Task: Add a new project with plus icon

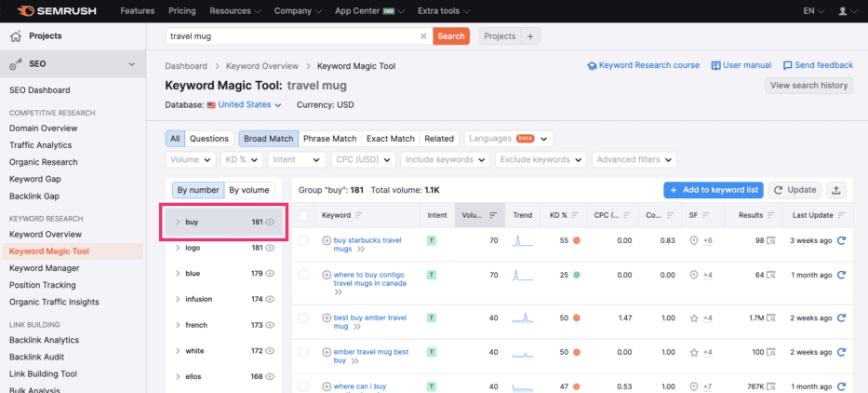Action: (530, 36)
